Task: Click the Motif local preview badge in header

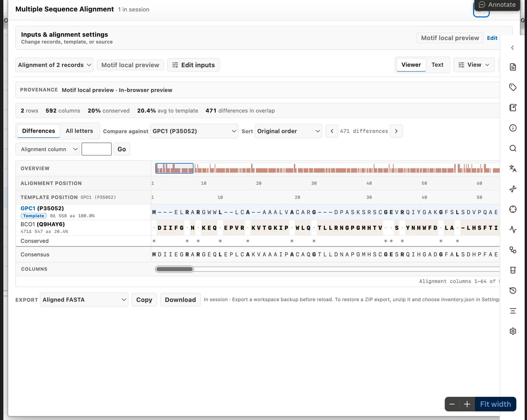Action: (x=450, y=38)
